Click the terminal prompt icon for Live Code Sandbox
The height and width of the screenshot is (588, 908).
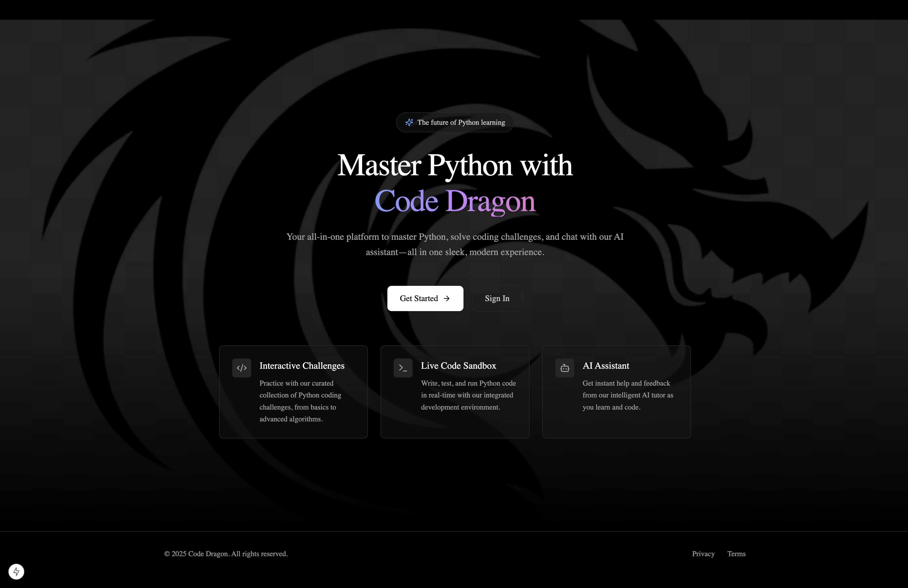[x=403, y=368]
